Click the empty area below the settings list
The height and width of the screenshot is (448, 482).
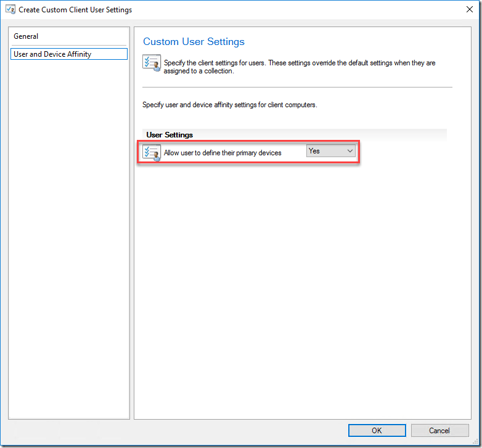[x=302, y=277]
